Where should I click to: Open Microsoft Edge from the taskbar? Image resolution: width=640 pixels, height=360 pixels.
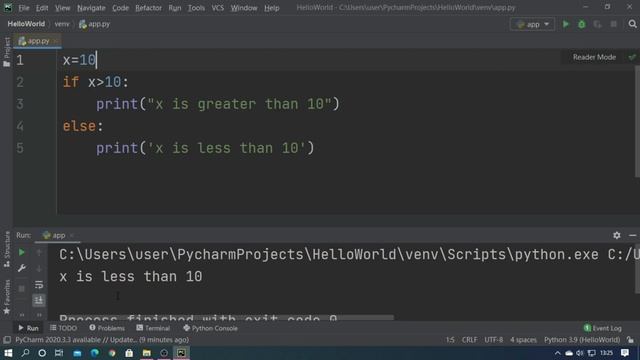coord(95,353)
